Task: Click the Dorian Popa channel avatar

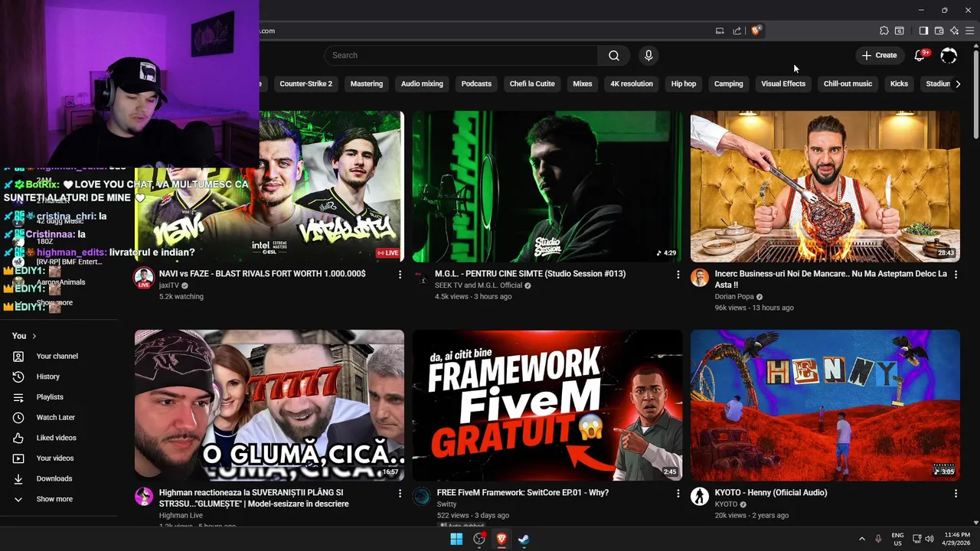Action: point(700,277)
